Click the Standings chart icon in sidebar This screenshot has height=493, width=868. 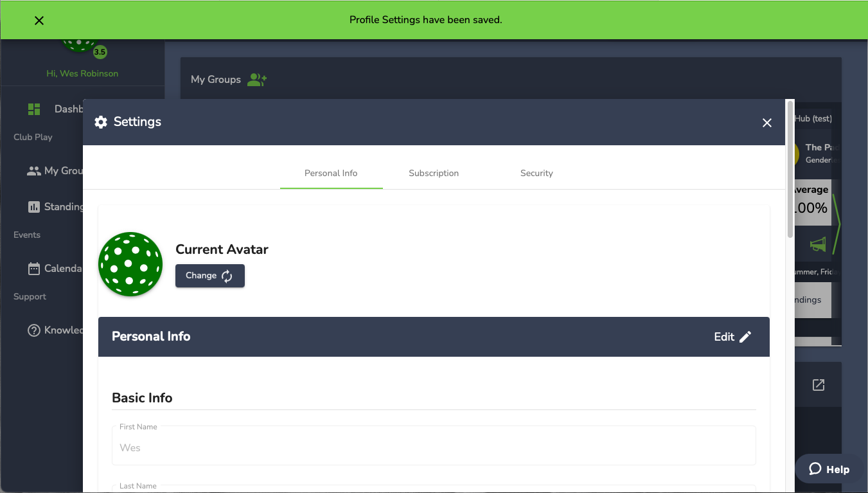click(x=34, y=207)
